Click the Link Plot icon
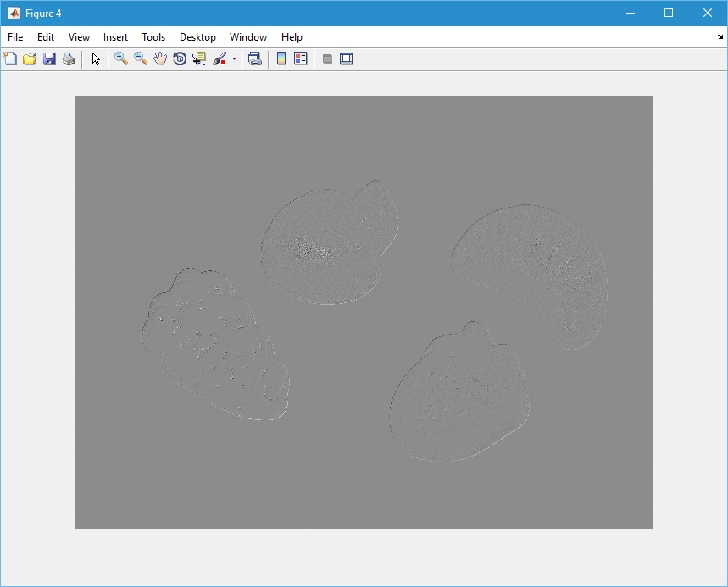The height and width of the screenshot is (587, 728). 254,58
